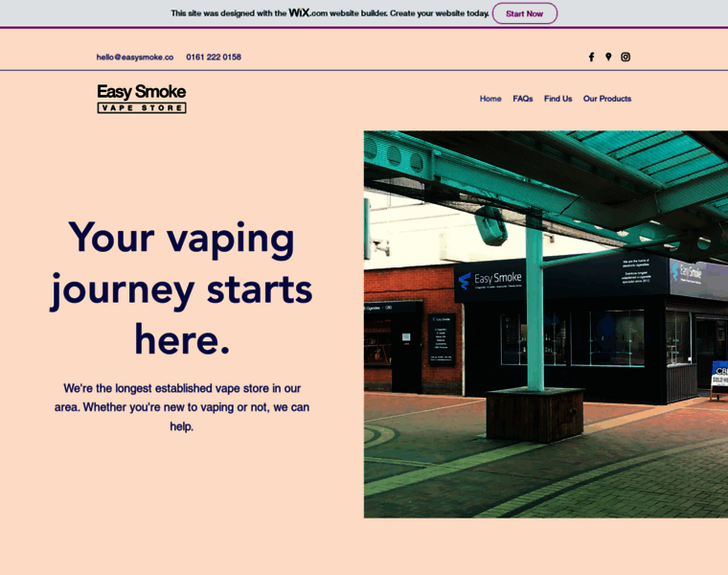728x575 pixels.
Task: Go to the Find Us page
Action: coord(558,99)
